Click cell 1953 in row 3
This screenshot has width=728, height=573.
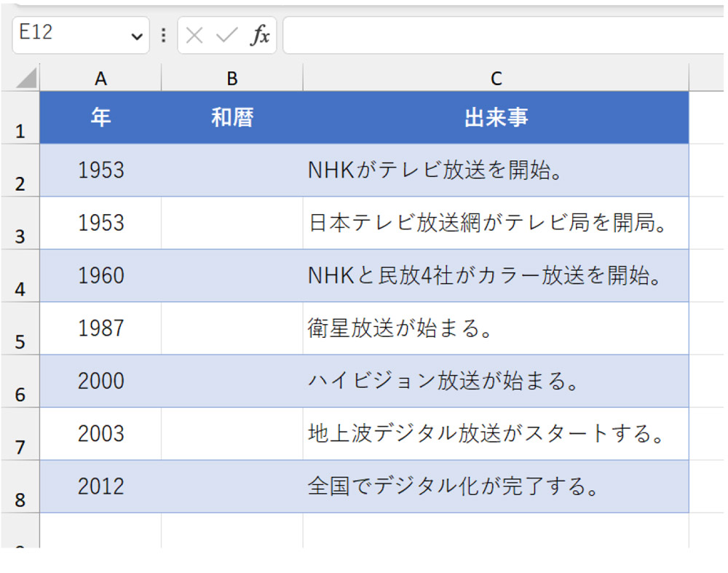100,223
